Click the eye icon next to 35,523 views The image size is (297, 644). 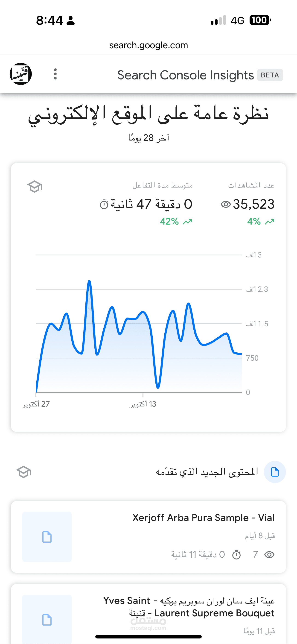pyautogui.click(x=226, y=205)
